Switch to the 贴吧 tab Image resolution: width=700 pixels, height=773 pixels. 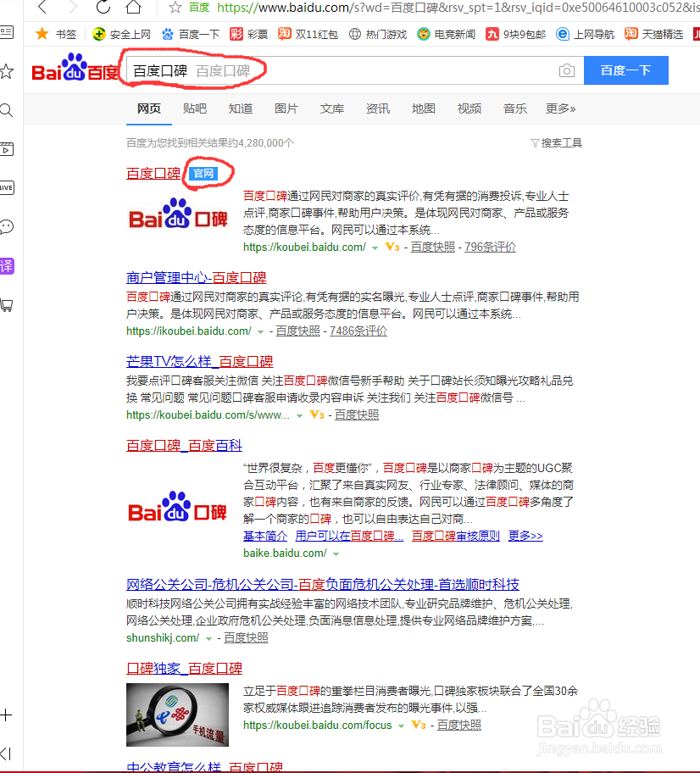coord(195,108)
